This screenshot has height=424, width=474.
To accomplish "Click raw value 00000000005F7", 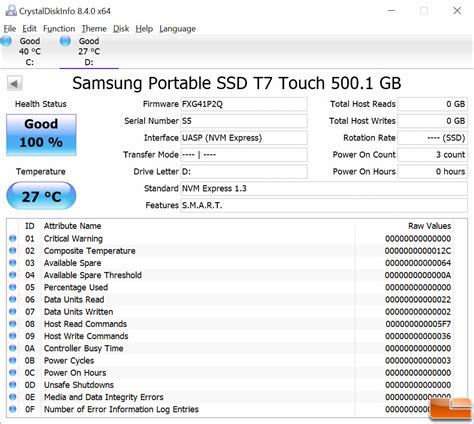I will click(418, 324).
